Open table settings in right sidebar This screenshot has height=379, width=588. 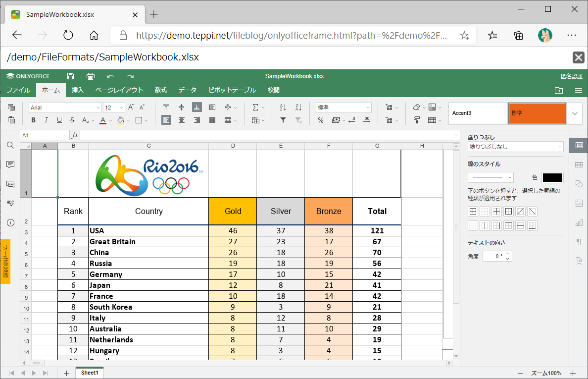pos(579,165)
